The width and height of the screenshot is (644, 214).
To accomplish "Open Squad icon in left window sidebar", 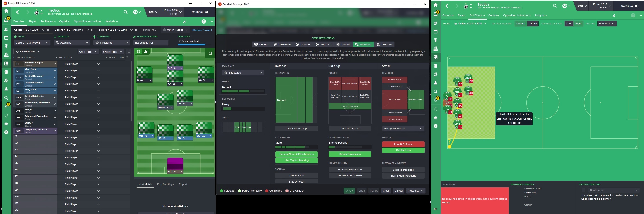I will pyautogui.click(x=6, y=29).
